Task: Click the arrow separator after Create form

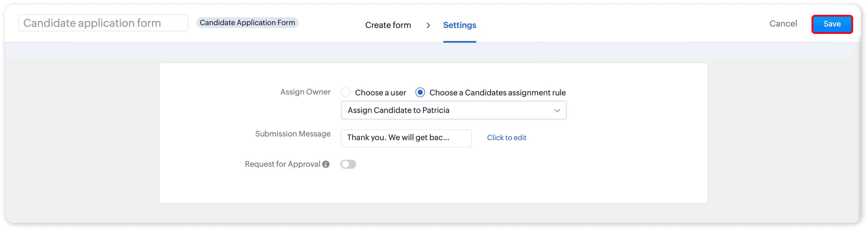Action: coord(428,25)
